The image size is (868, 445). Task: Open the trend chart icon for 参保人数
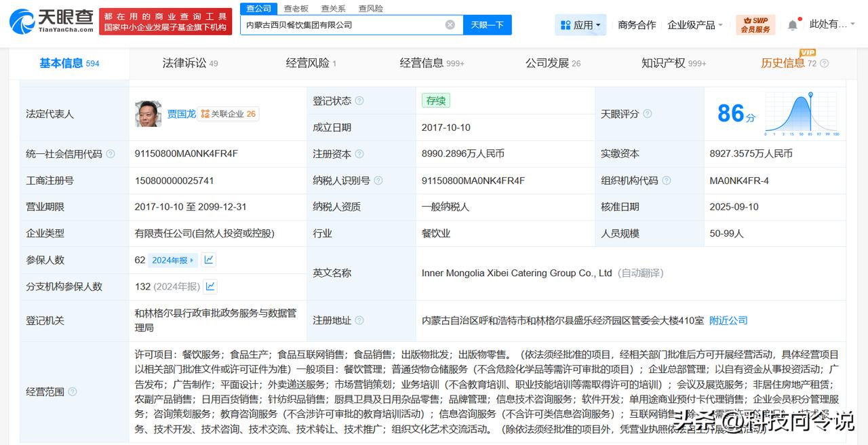pyautogui.click(x=209, y=260)
